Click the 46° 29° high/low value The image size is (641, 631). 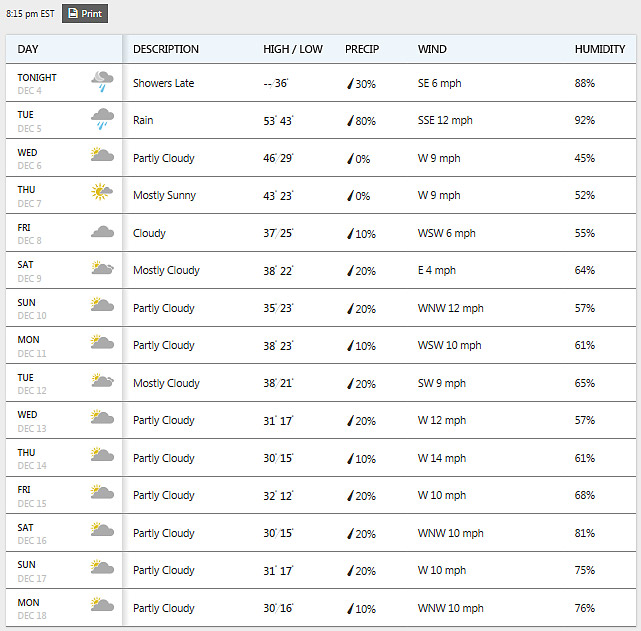click(278, 158)
